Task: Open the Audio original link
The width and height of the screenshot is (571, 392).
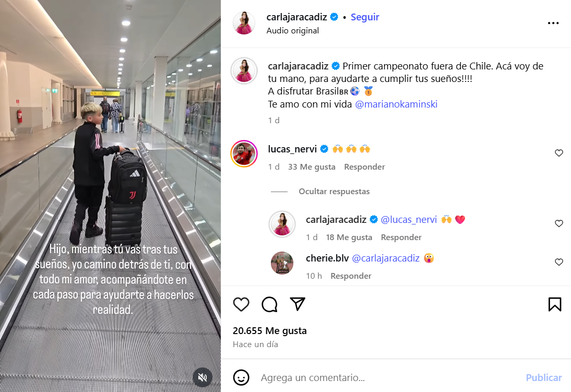Action: click(293, 31)
